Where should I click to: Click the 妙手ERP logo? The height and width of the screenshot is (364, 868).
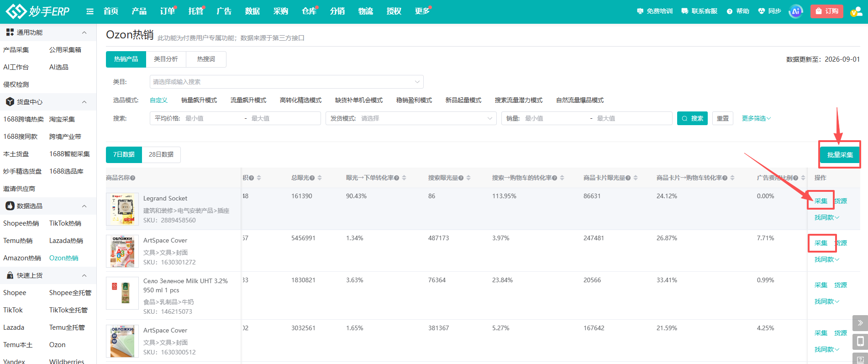(x=37, y=11)
